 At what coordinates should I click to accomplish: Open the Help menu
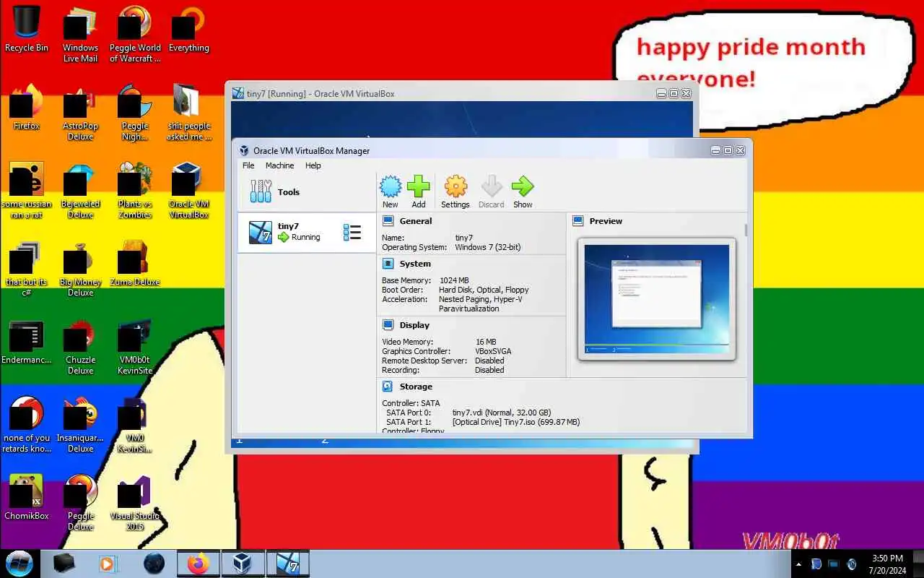313,165
